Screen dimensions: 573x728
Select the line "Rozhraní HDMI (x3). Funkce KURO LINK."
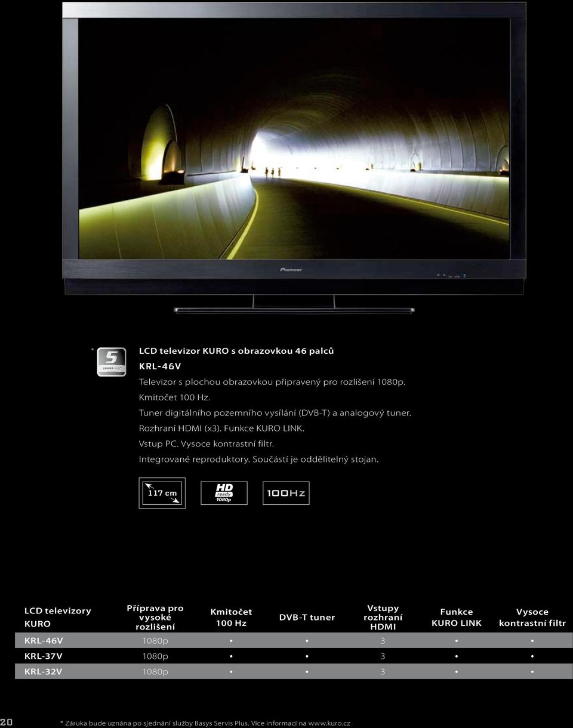223,427
